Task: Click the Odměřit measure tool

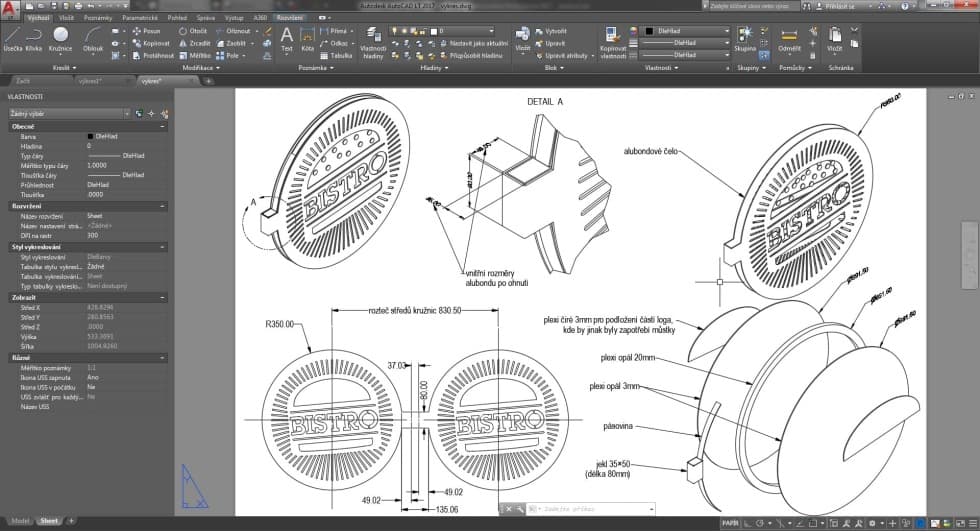Action: tap(789, 39)
